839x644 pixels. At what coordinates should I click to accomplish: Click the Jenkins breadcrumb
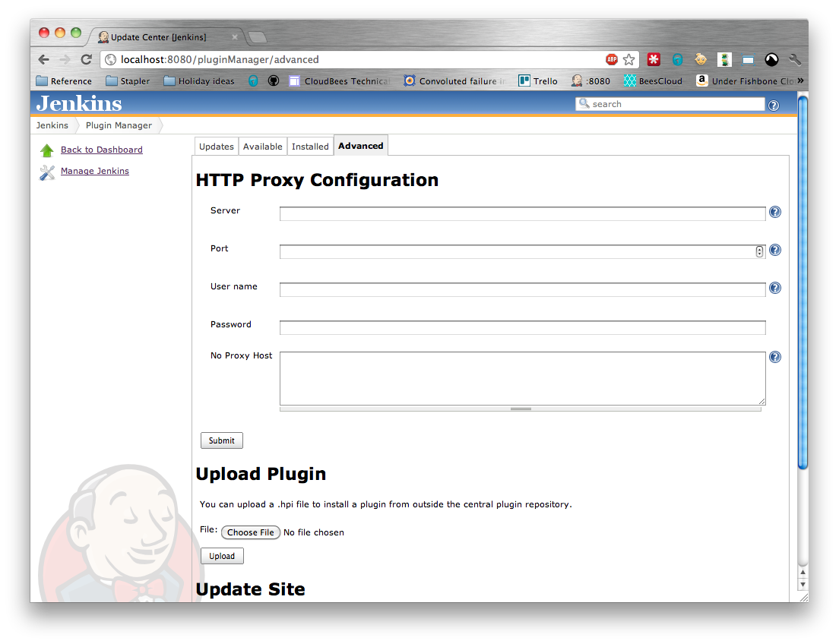click(x=52, y=126)
